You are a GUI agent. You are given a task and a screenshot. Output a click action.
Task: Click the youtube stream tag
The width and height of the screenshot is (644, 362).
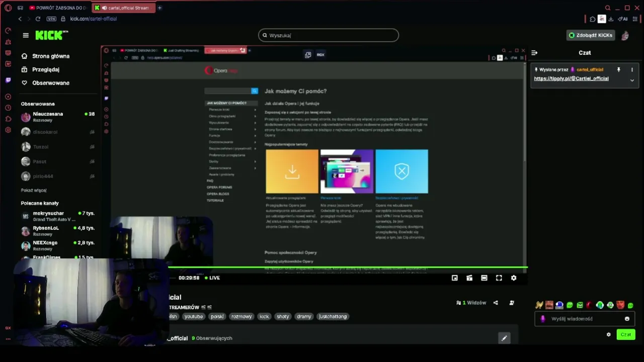tap(193, 317)
